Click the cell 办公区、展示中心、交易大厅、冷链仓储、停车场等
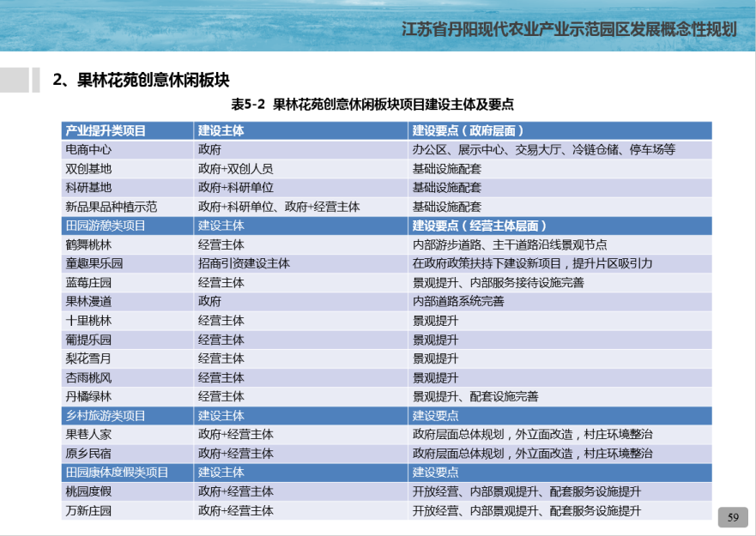This screenshot has width=756, height=536. [x=559, y=150]
